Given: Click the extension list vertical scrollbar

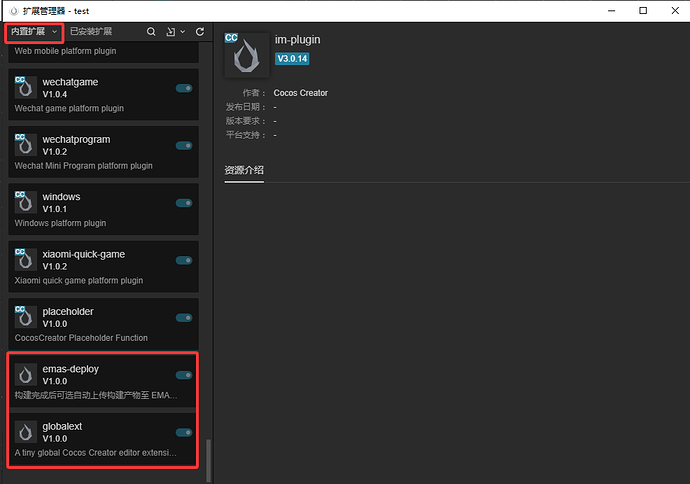Looking at the screenshot, I should click(x=209, y=461).
